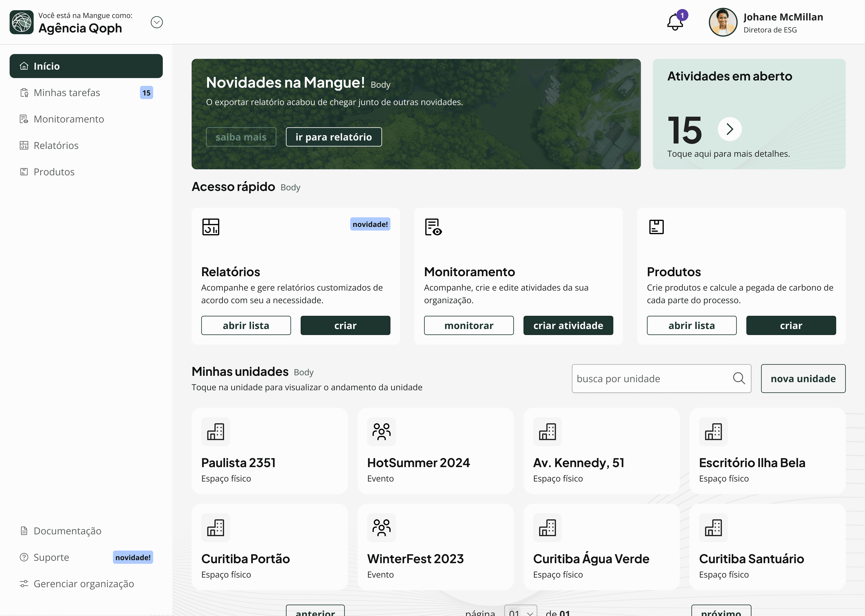
Task: Click the criar atividade button
Action: click(x=568, y=325)
